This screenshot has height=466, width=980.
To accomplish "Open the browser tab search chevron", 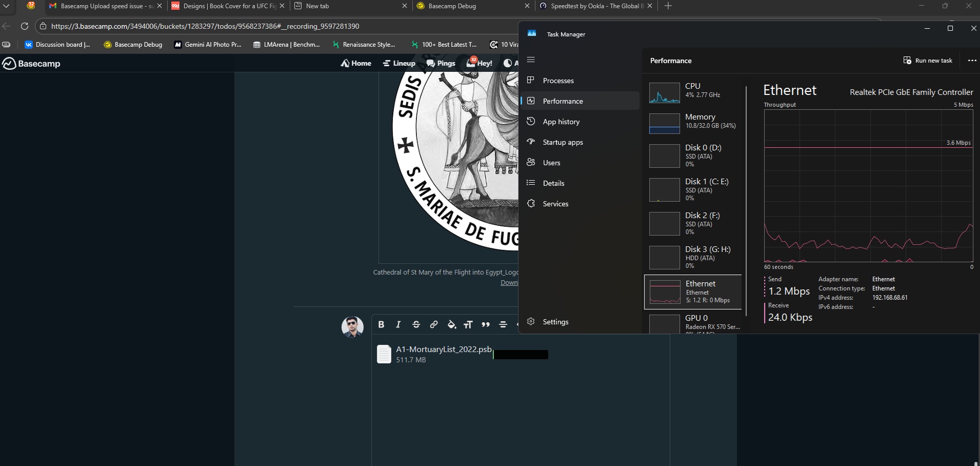I will coord(7,6).
